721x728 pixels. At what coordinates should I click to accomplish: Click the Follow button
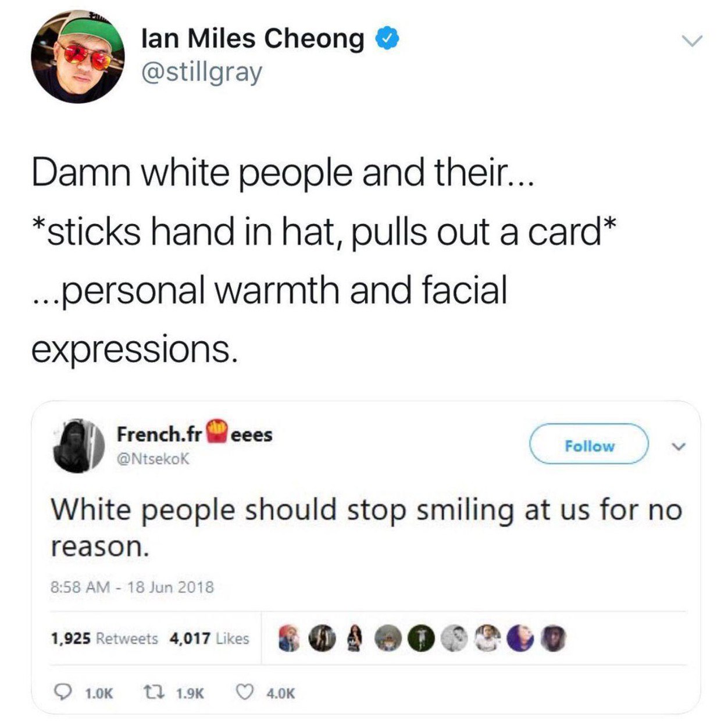pyautogui.click(x=589, y=445)
